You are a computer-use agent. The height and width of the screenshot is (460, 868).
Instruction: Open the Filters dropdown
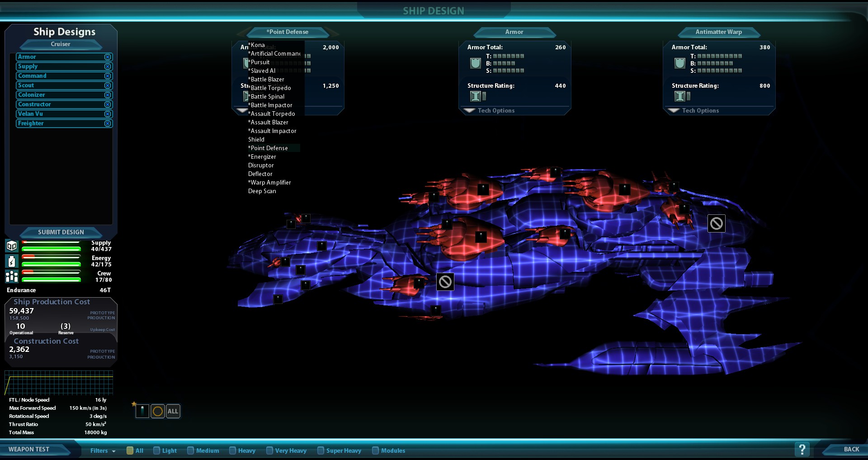coord(103,451)
